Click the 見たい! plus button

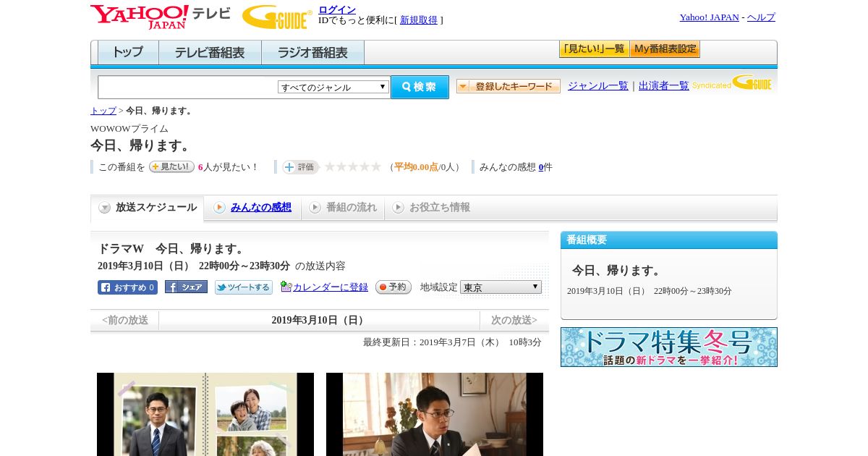coord(171,166)
